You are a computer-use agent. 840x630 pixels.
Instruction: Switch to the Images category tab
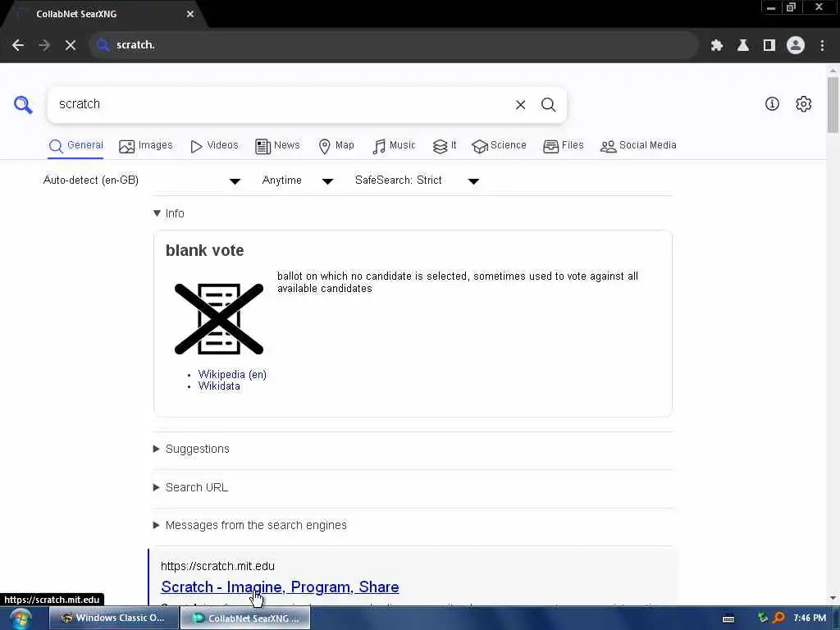[146, 146]
